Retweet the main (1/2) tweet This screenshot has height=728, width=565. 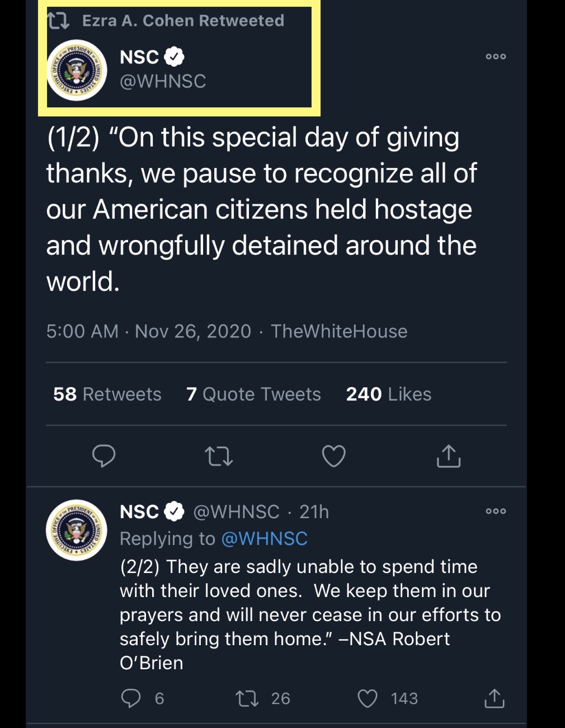[219, 457]
